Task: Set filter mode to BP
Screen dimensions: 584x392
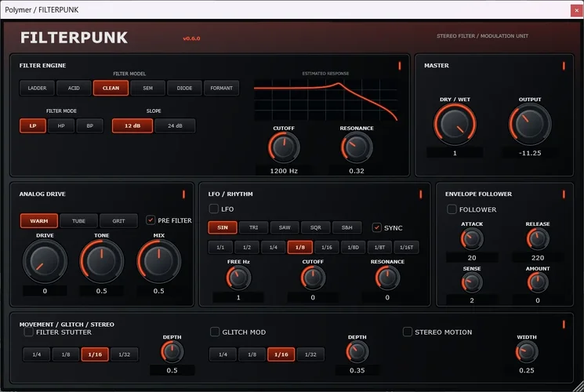Action: pos(90,125)
